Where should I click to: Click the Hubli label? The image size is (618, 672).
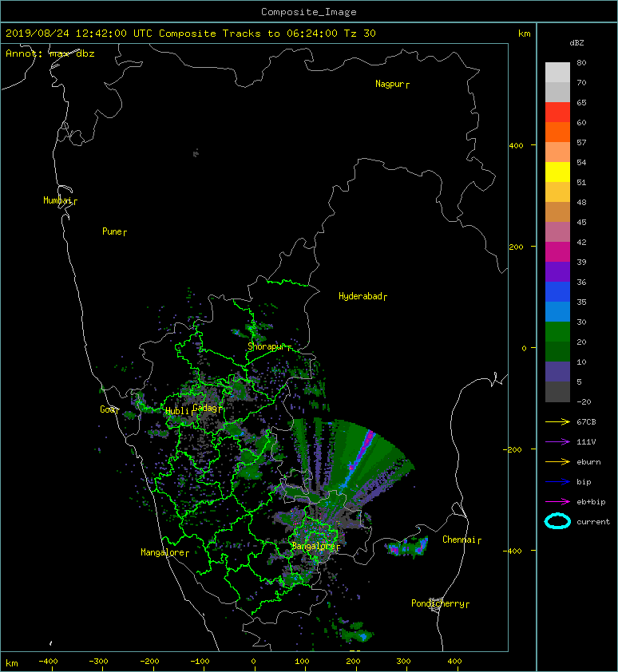pos(177,411)
